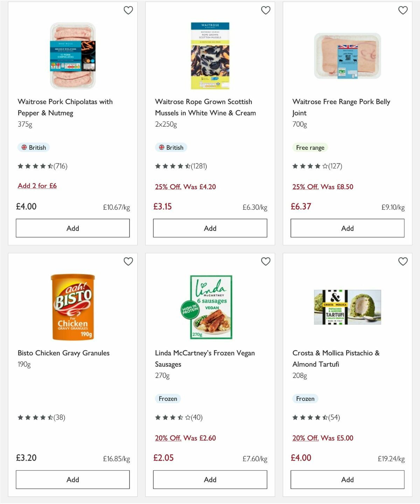Click the heart on Free Range Pork Belly Joint
Viewport: 420px width, 504px height.
(x=403, y=10)
